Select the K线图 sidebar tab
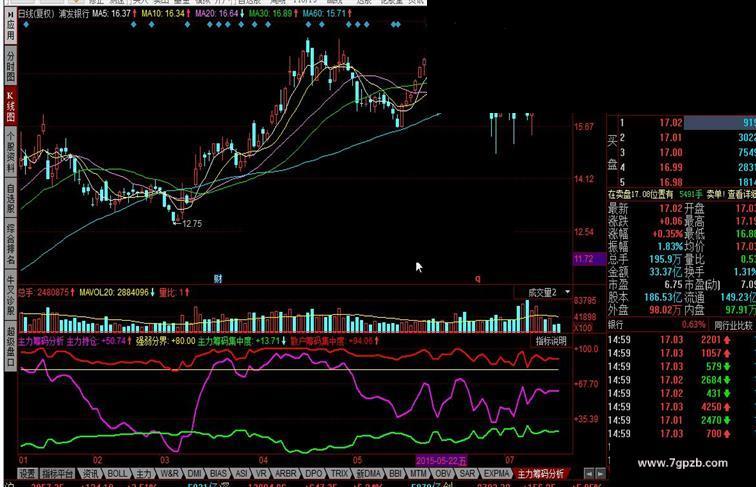 (x=11, y=106)
